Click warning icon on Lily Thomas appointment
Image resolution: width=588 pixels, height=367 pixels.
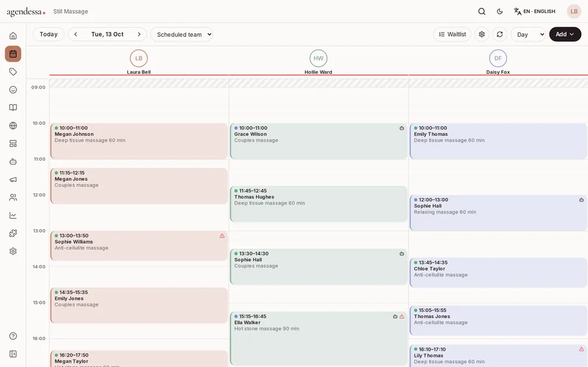pos(581,349)
